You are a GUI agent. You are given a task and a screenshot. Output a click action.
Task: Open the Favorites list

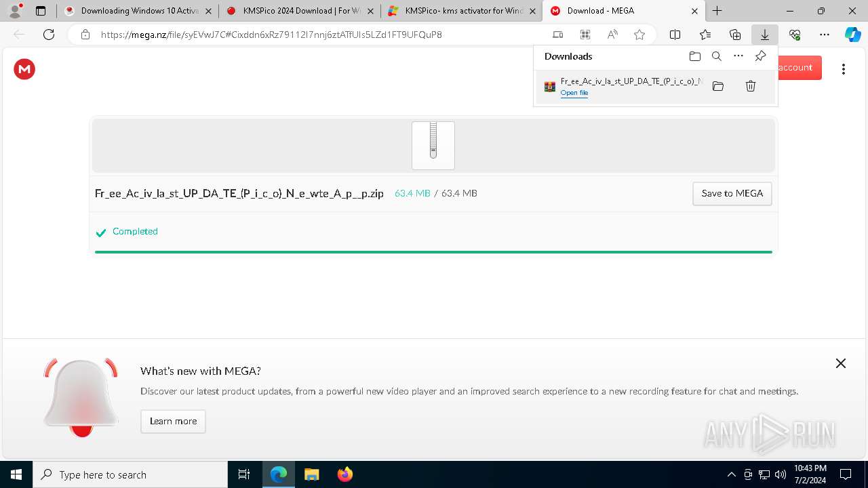705,35
